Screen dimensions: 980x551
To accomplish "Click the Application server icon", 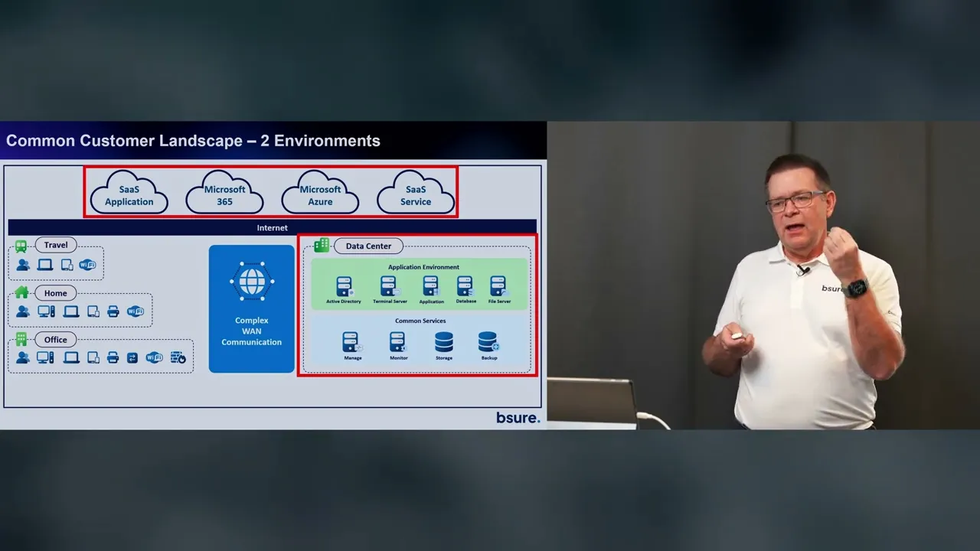I will (x=431, y=286).
